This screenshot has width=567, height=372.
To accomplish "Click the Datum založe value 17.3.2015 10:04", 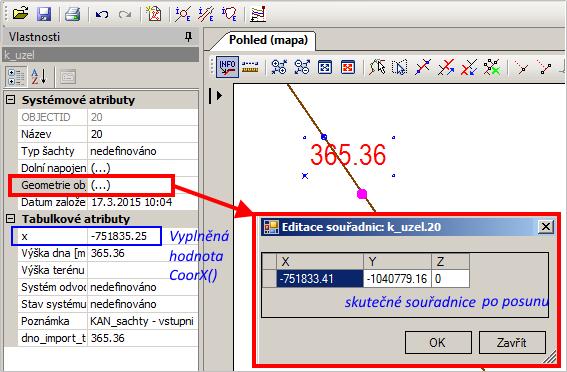I will 142,202.
